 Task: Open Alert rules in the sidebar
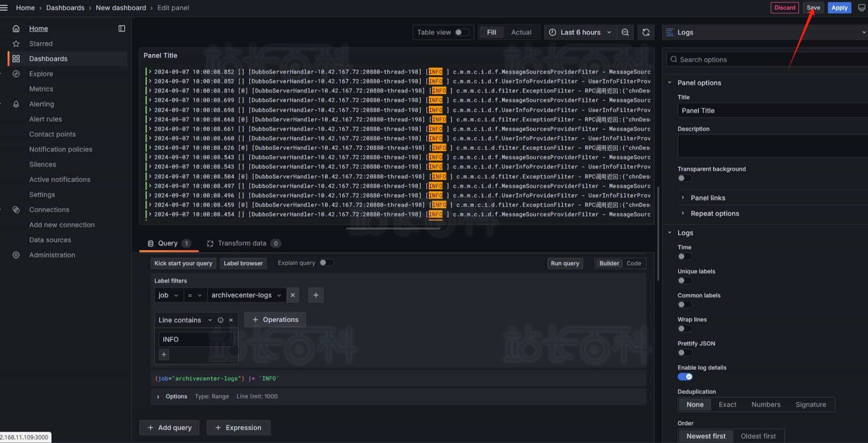point(45,119)
